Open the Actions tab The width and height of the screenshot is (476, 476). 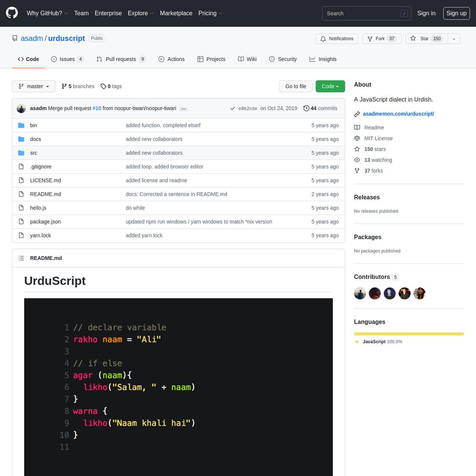click(x=171, y=59)
